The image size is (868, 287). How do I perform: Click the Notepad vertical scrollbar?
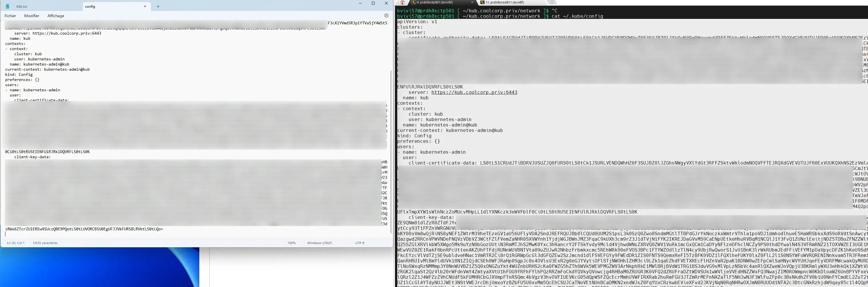click(x=391, y=152)
